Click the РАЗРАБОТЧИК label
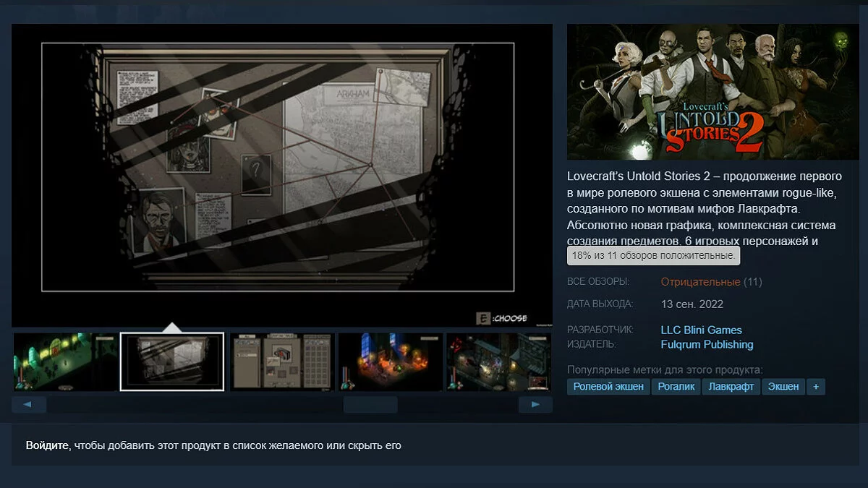The width and height of the screenshot is (868, 488). tap(600, 330)
